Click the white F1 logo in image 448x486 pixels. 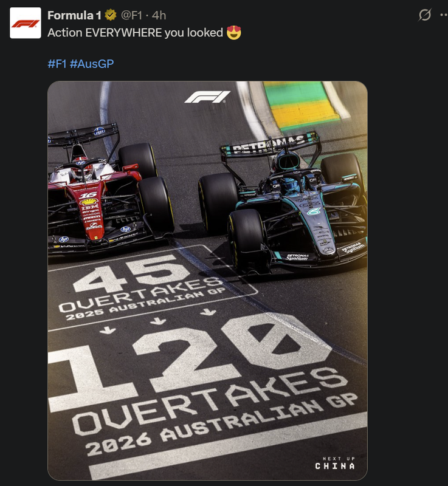tap(207, 97)
